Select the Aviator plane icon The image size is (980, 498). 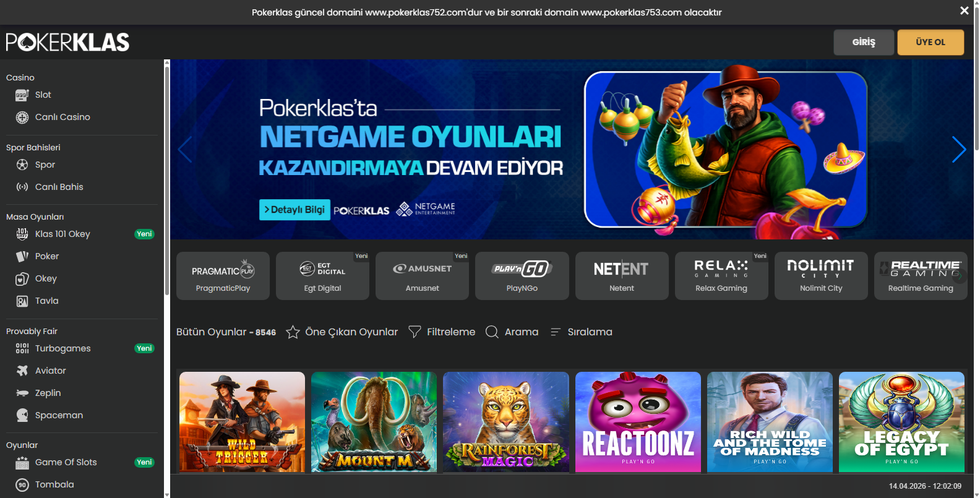[22, 371]
